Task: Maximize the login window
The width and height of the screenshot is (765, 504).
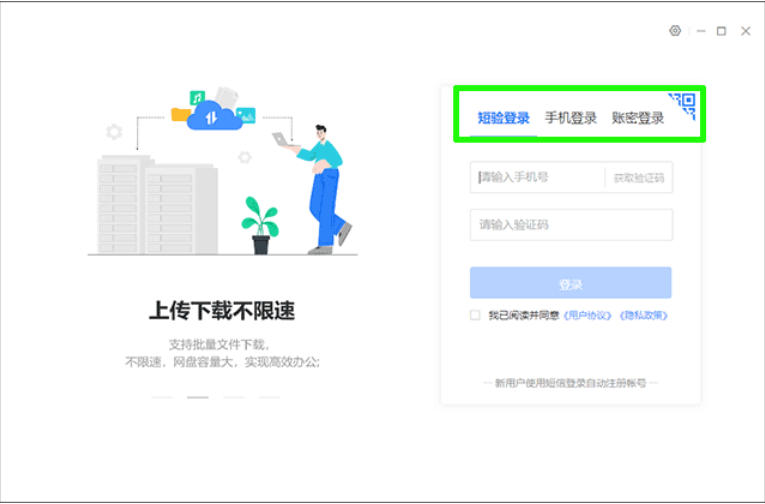Action: 721,31
